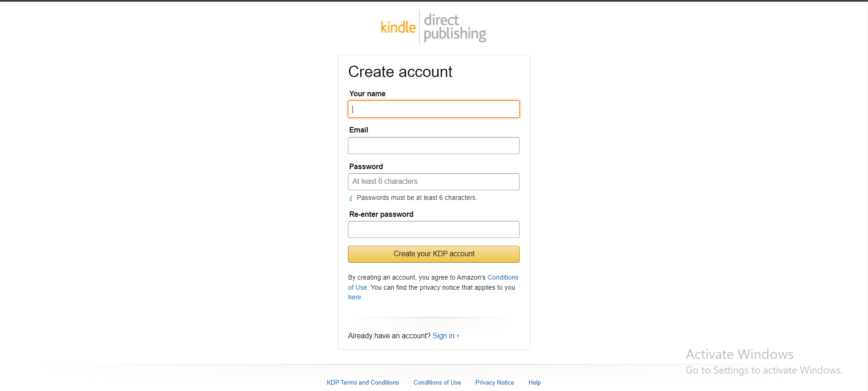Image resolution: width=868 pixels, height=391 pixels.
Task: Click the Email label above its input
Action: [358, 130]
